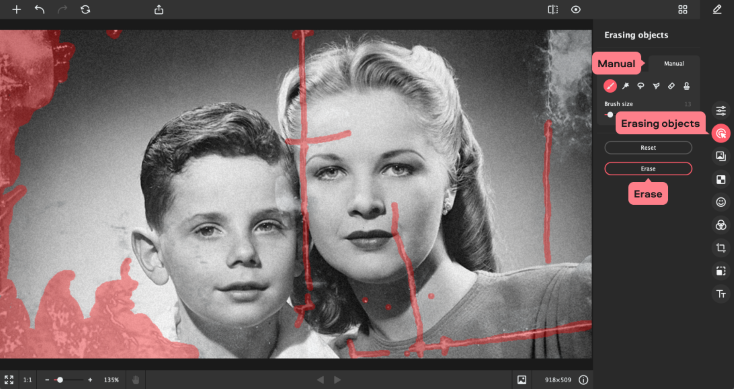Adjust the Brush size slider handle
Image resolution: width=734 pixels, height=389 pixels.
tap(610, 115)
